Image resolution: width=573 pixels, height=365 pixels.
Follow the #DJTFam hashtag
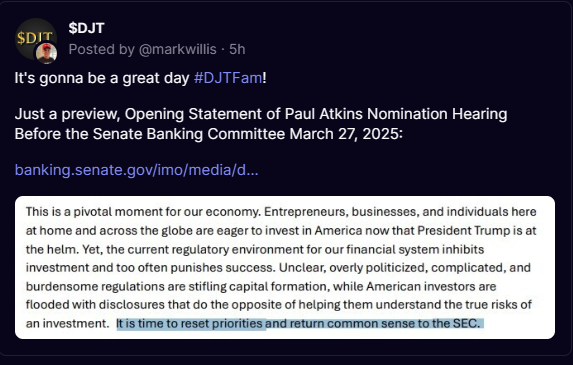(x=228, y=78)
